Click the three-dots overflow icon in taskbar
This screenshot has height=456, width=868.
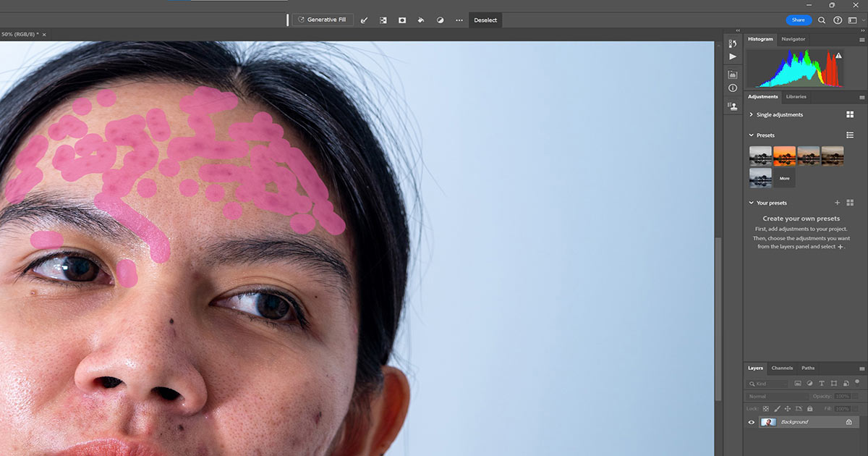coord(459,20)
